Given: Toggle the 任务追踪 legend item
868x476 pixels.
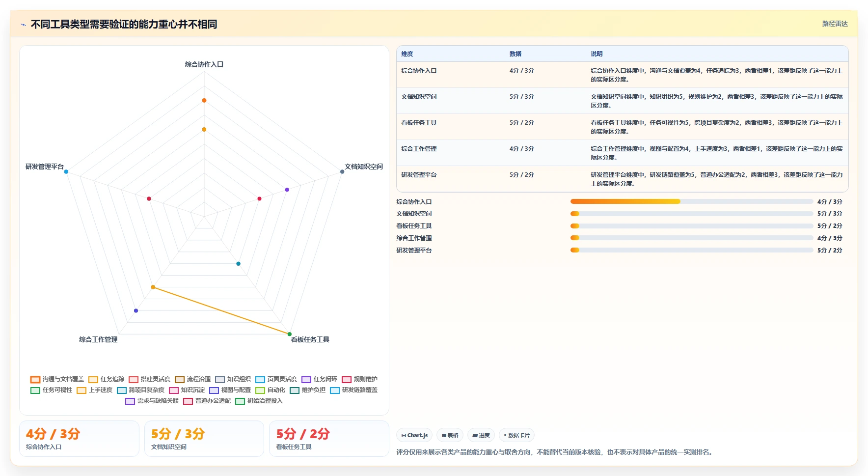Looking at the screenshot, I should point(106,379).
